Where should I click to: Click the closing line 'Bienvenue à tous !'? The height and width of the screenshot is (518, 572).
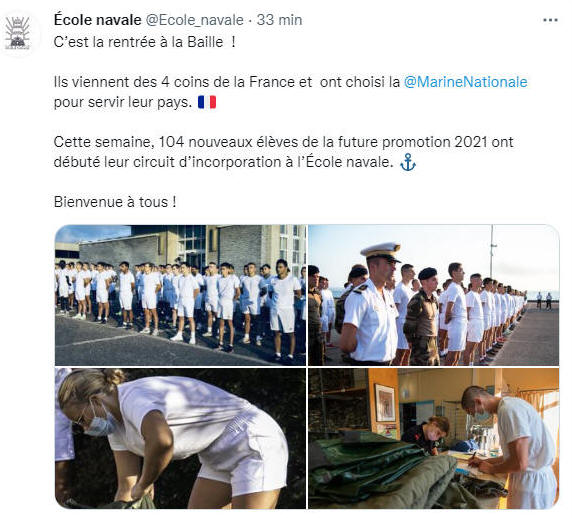115,202
